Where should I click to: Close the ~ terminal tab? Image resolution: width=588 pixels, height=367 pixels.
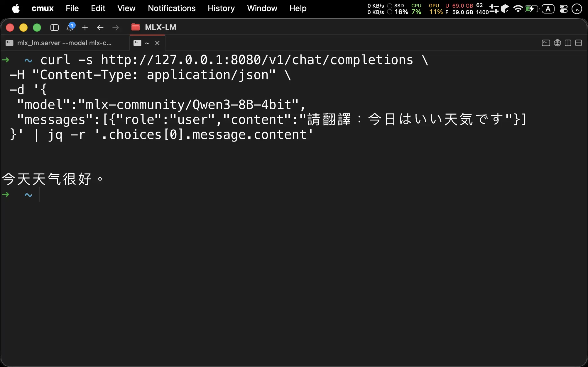click(157, 43)
